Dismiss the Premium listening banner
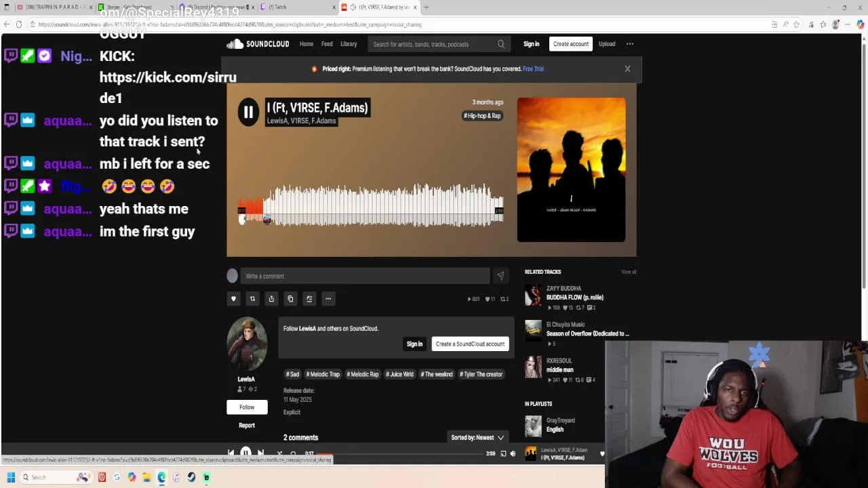Viewport: 868px width, 488px height. pos(627,68)
